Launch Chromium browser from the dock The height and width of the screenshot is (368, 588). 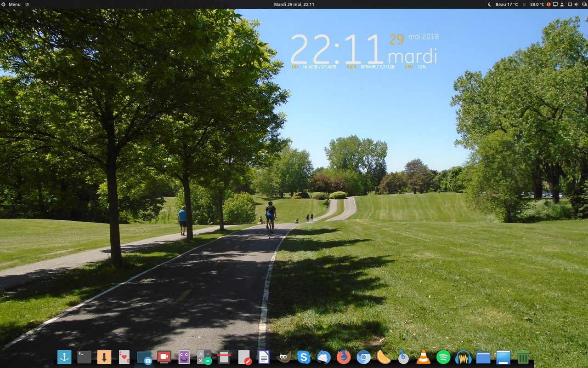(x=364, y=357)
